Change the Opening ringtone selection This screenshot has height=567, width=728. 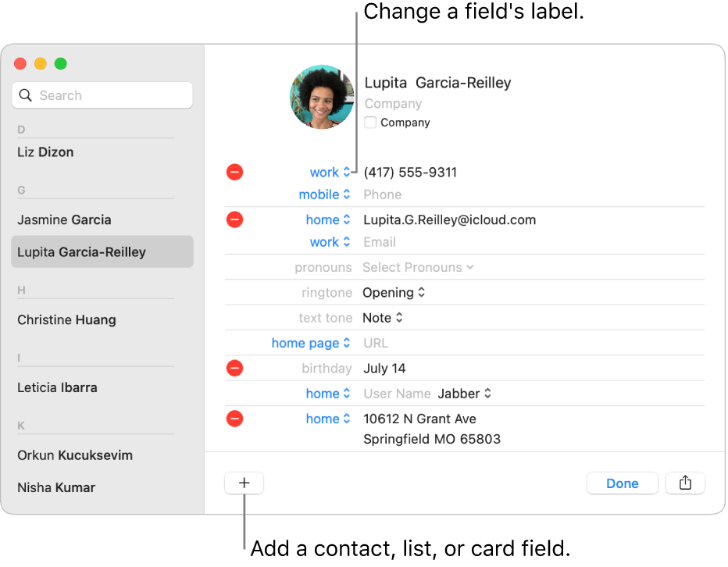pos(394,293)
